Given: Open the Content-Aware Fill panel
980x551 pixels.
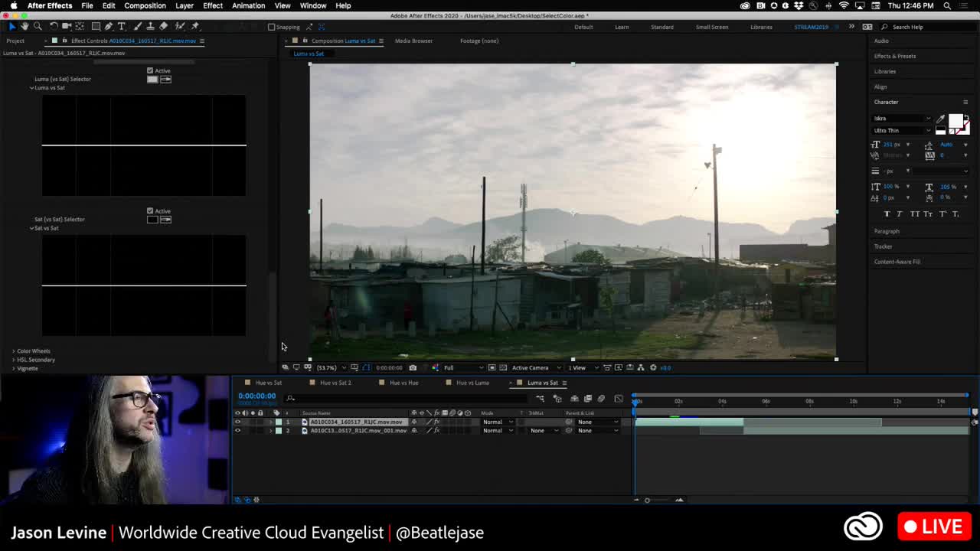Looking at the screenshot, I should point(897,262).
